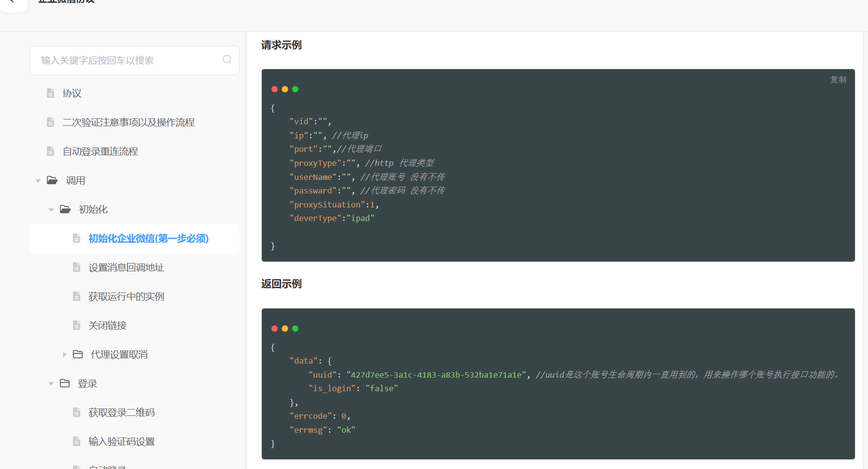
Task: Select 初始化企业微信(第一步必须) entry
Action: pos(134,238)
